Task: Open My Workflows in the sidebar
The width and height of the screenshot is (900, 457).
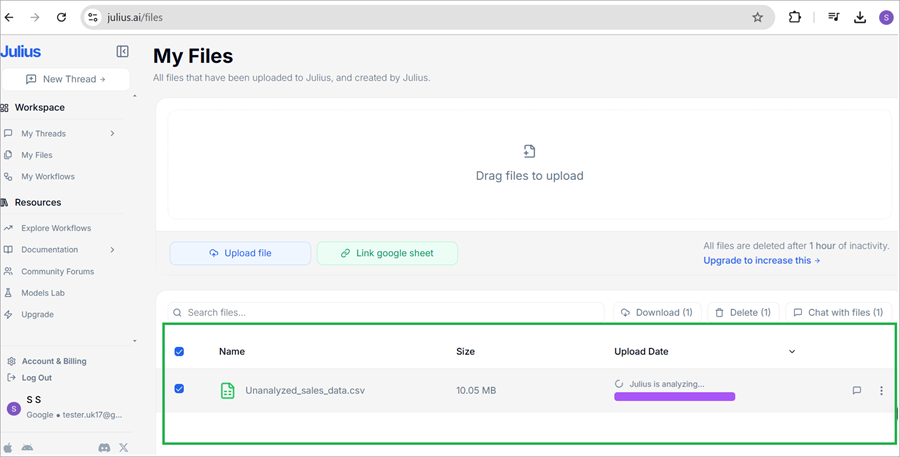Action: (x=48, y=177)
